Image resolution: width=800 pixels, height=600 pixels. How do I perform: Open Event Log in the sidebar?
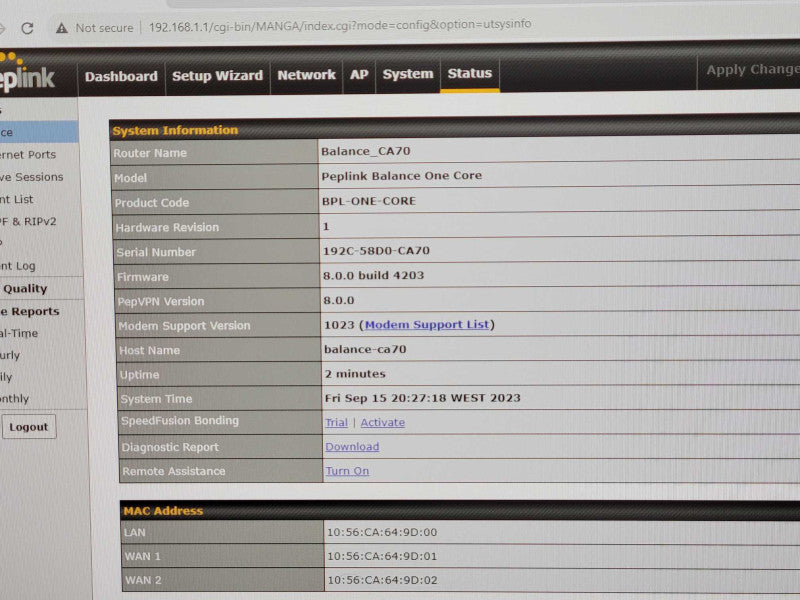tap(18, 265)
